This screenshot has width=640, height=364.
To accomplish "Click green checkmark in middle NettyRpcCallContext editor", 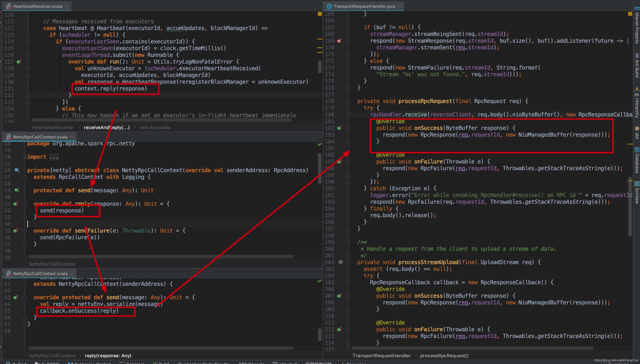I will [x=319, y=144].
